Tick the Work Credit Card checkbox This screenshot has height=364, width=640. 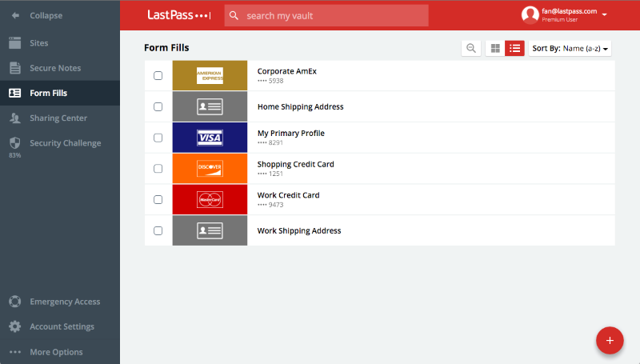(158, 199)
